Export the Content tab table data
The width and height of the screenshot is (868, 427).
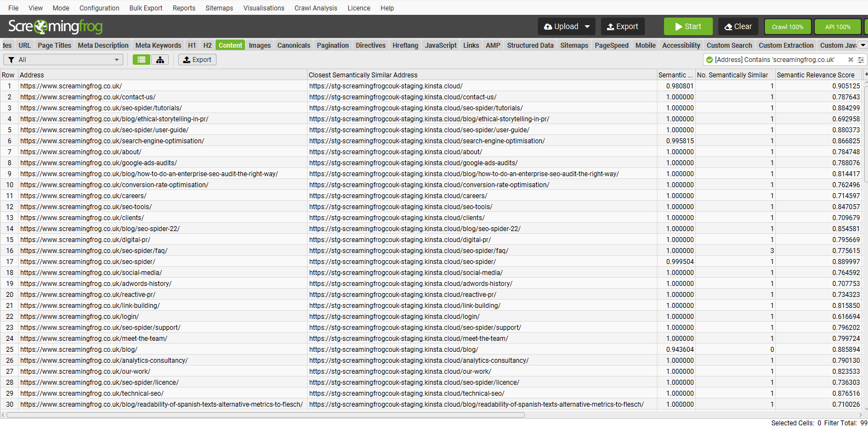[x=197, y=60]
